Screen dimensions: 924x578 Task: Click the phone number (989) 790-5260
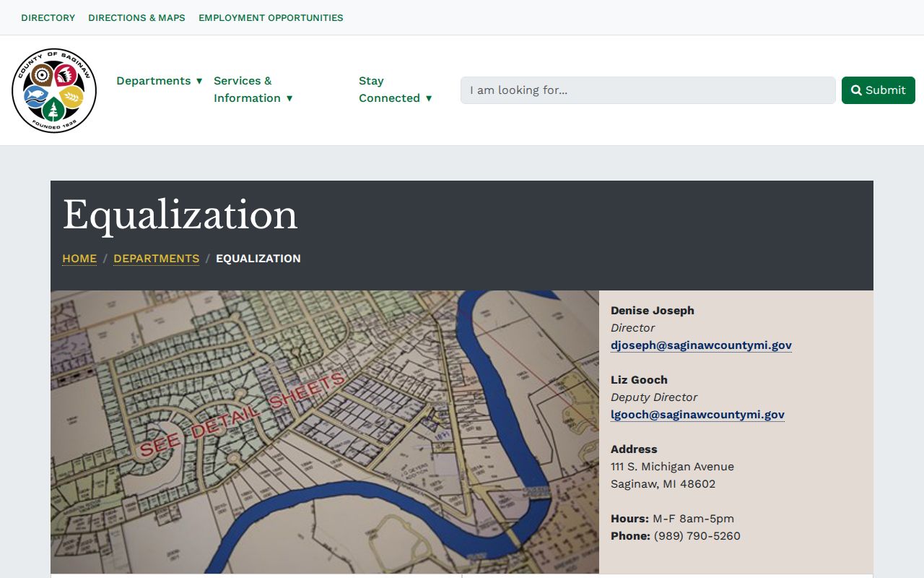tap(697, 536)
